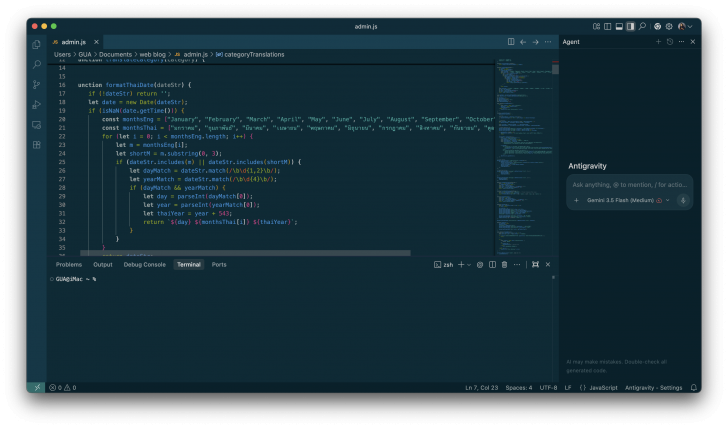This screenshot has width=728, height=428.
Task: Split the terminal
Action: click(x=492, y=265)
